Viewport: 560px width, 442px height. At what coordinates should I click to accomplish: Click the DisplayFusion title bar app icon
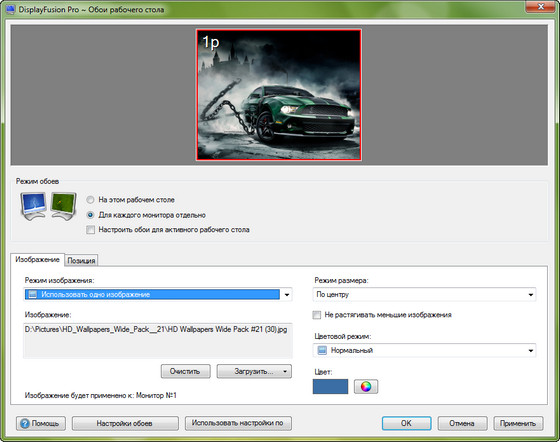click(11, 9)
